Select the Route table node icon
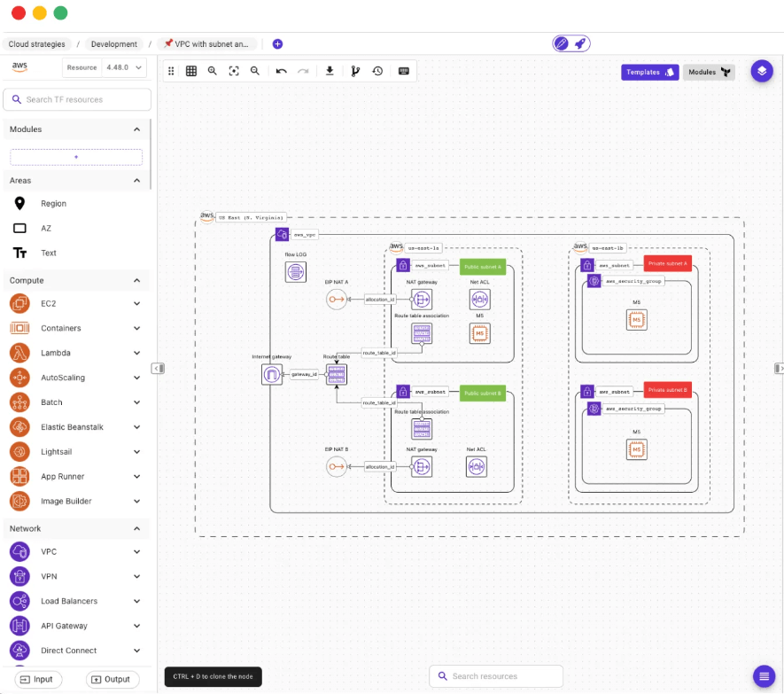The width and height of the screenshot is (784, 694). (337, 374)
